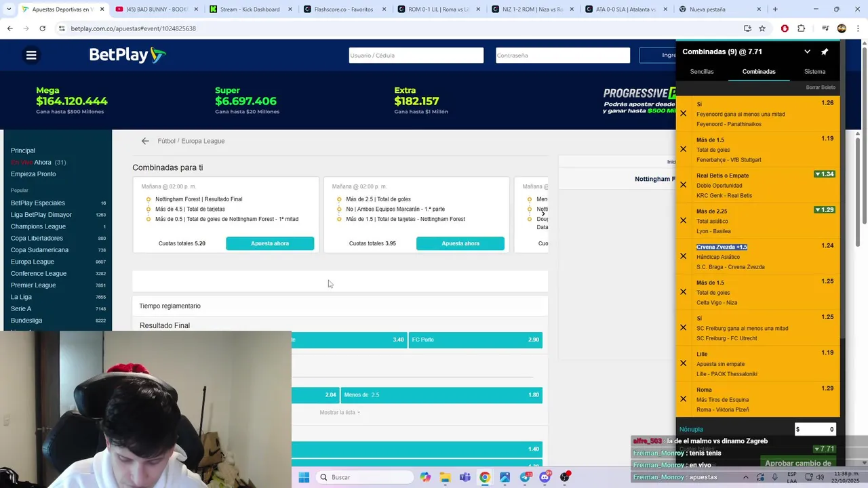Viewport: 868px width, 488px height.
Task: Remove the KRC Genk - Real Betis selection
Action: [x=684, y=184]
